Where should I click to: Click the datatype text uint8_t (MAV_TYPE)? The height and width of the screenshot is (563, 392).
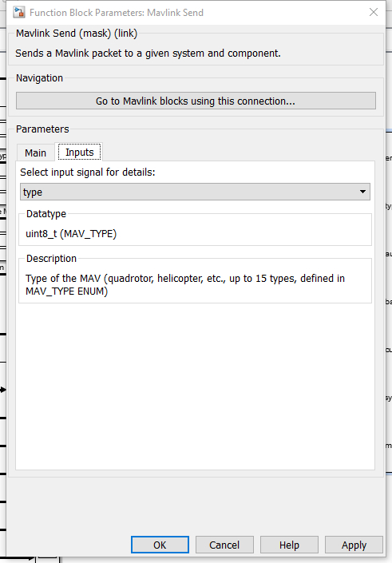(71, 234)
